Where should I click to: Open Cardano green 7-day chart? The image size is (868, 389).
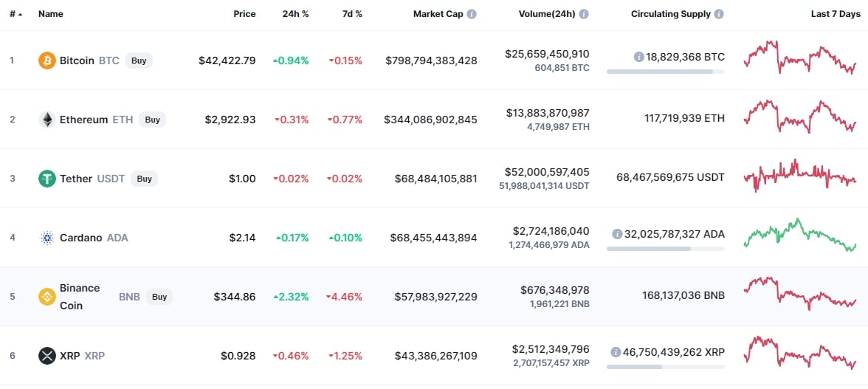pyautogui.click(x=800, y=235)
